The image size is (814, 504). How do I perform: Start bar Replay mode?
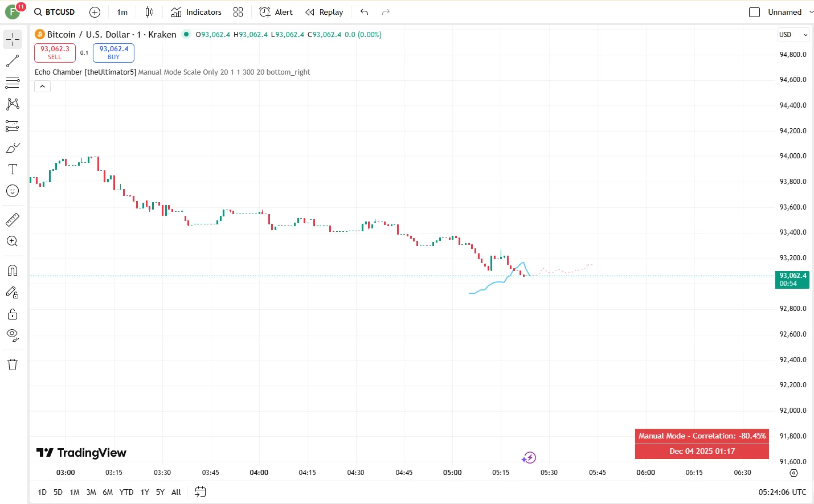[x=324, y=12]
